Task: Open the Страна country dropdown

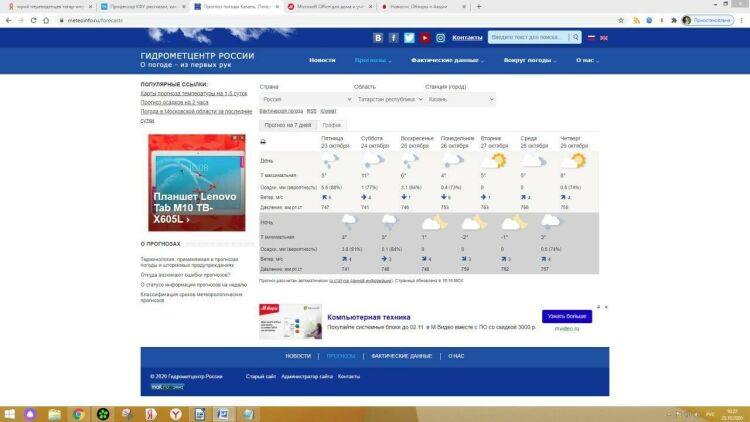Action: pos(305,100)
